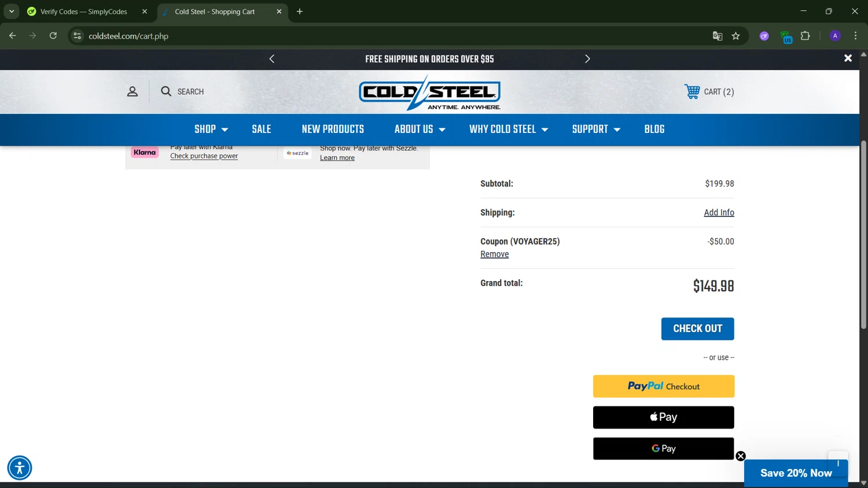This screenshot has height=488, width=868.
Task: Open the BLOG menu item
Action: click(x=654, y=130)
